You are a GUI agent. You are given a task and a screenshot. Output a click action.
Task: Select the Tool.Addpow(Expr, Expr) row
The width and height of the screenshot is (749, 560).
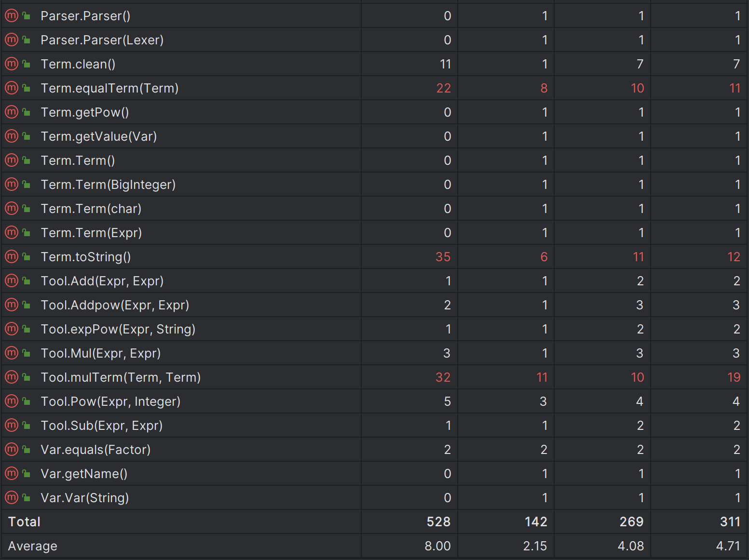(374, 305)
